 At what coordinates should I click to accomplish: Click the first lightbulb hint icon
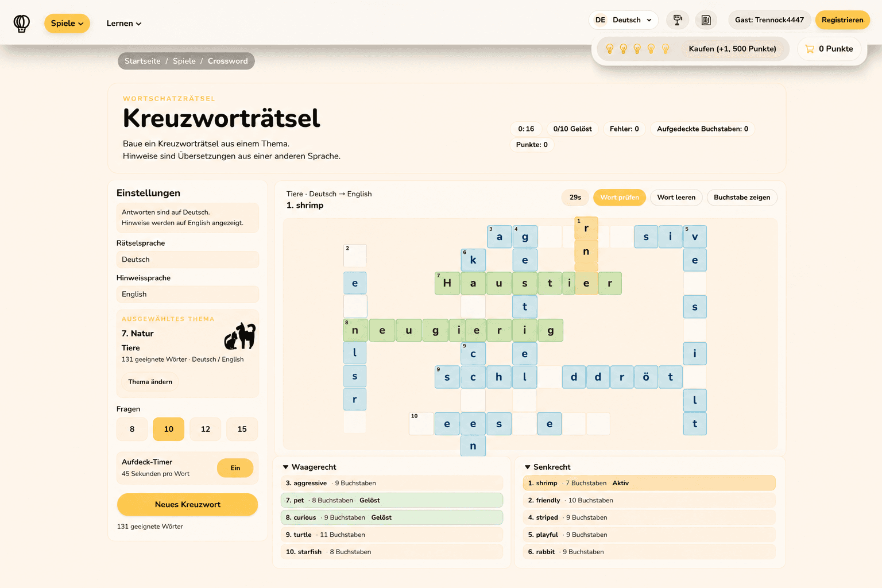[610, 49]
